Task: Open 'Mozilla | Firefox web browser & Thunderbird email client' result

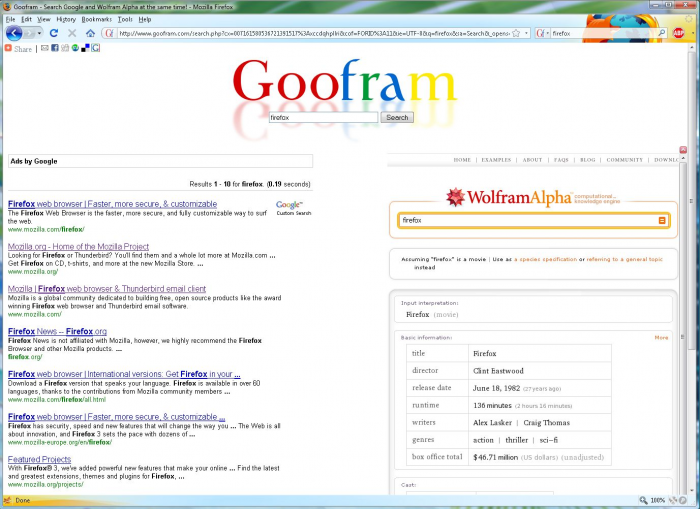Action: (107, 289)
